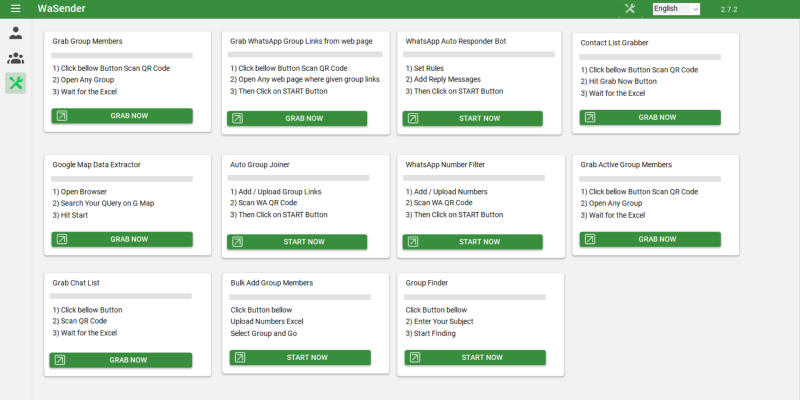Click the arrow icon on Auto Responder Bot button
The image size is (800, 400).
coord(413,118)
